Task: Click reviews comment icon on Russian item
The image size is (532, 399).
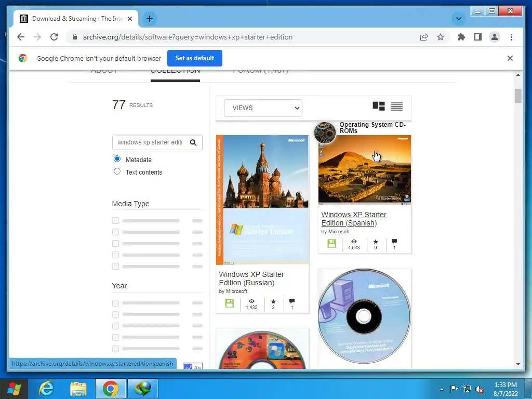Action: 292,301
